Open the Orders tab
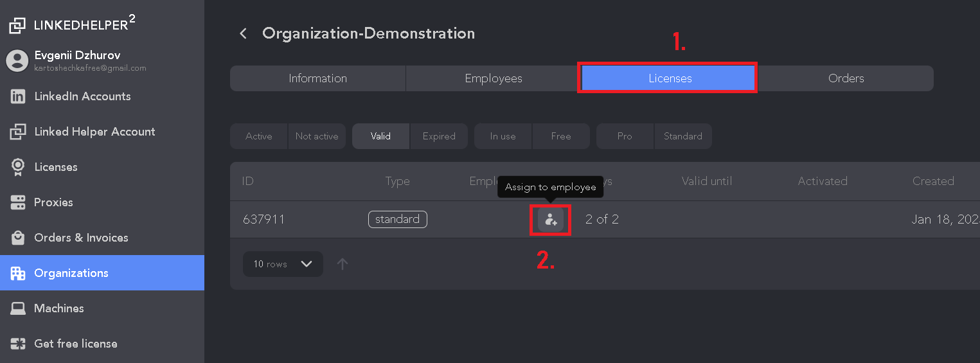Screen dimensions: 980x363 click(846, 78)
